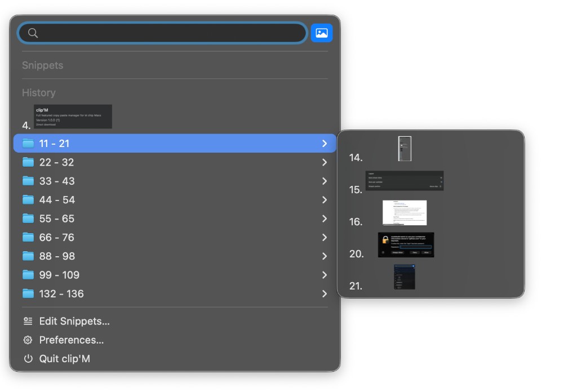This screenshot has width=577, height=392.
Task: Click folder icon beside 99 - 109
Action: (28, 275)
